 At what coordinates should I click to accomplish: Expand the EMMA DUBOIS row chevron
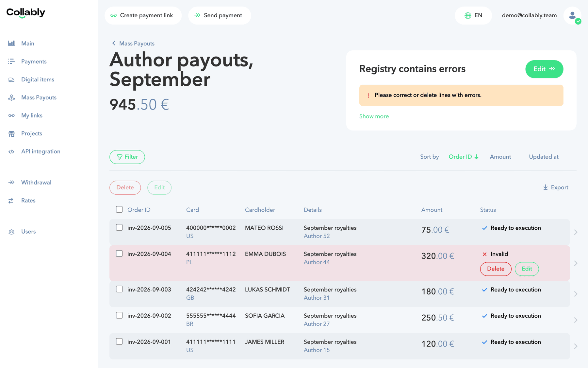[576, 263]
